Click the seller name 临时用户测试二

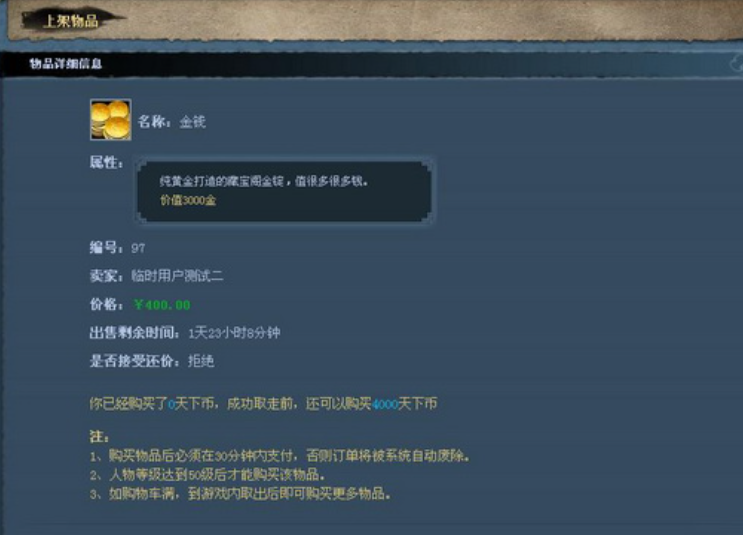[x=177, y=276]
